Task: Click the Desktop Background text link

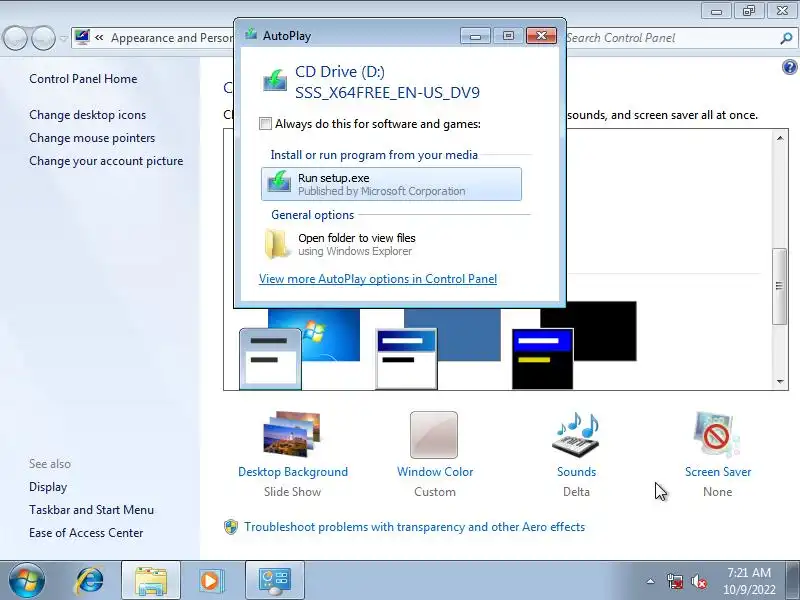Action: click(293, 472)
